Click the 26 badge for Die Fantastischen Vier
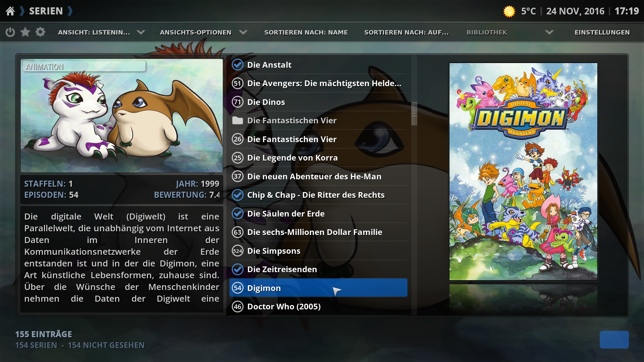Image resolution: width=644 pixels, height=362 pixels. [x=237, y=139]
